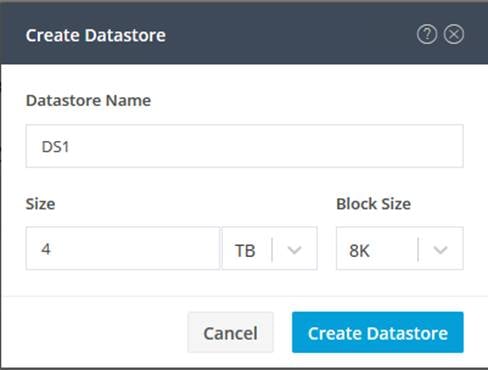Open help via the question mark icon

click(427, 34)
